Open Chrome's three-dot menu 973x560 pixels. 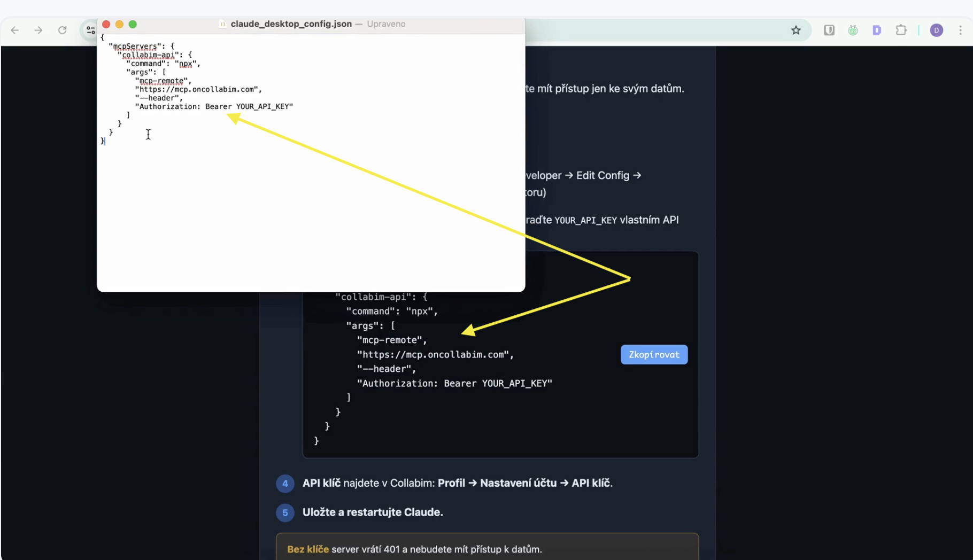pos(960,30)
